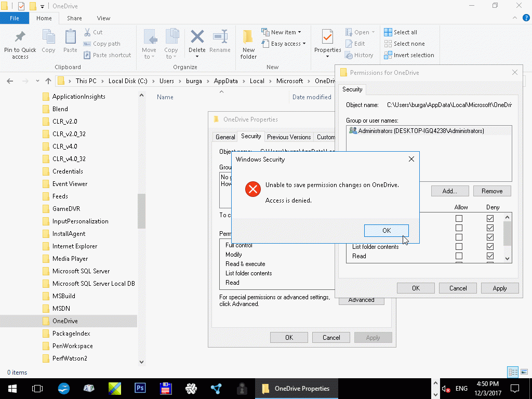Select the Credentials folder in the tree
Screen dimensions: 532x399
point(68,171)
